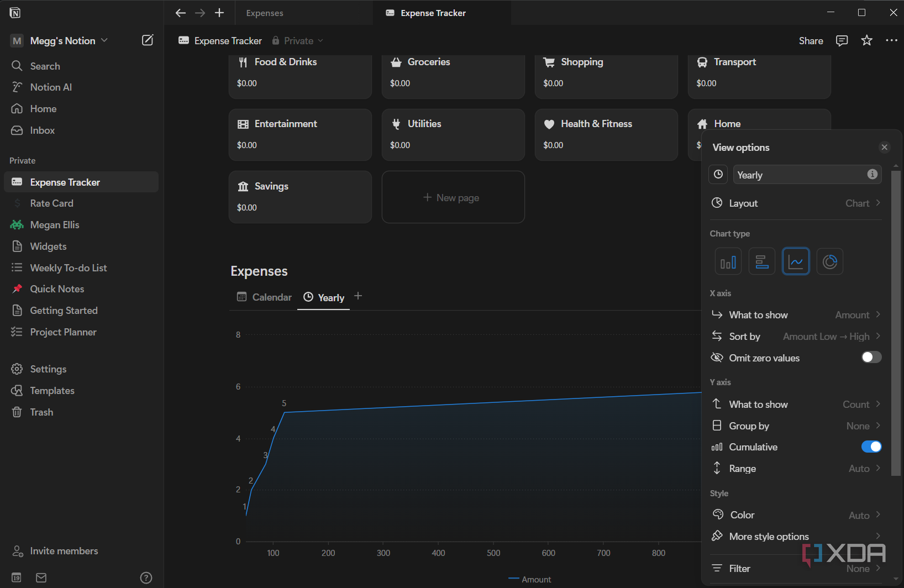Open the Layout Chart setting
904x588 pixels.
click(x=796, y=203)
